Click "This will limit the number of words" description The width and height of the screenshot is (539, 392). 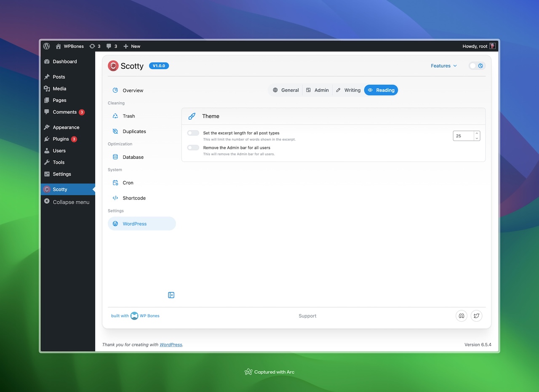tap(249, 139)
